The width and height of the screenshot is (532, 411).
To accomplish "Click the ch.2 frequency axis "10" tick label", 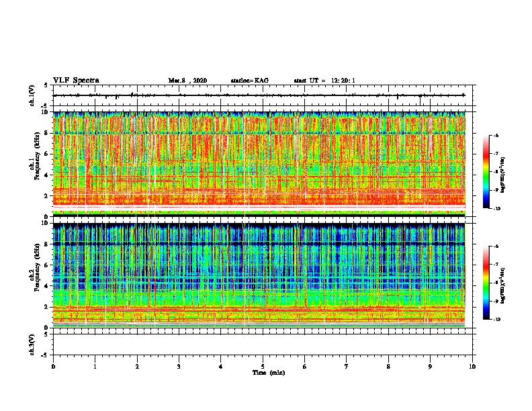I will pyautogui.click(x=46, y=223).
